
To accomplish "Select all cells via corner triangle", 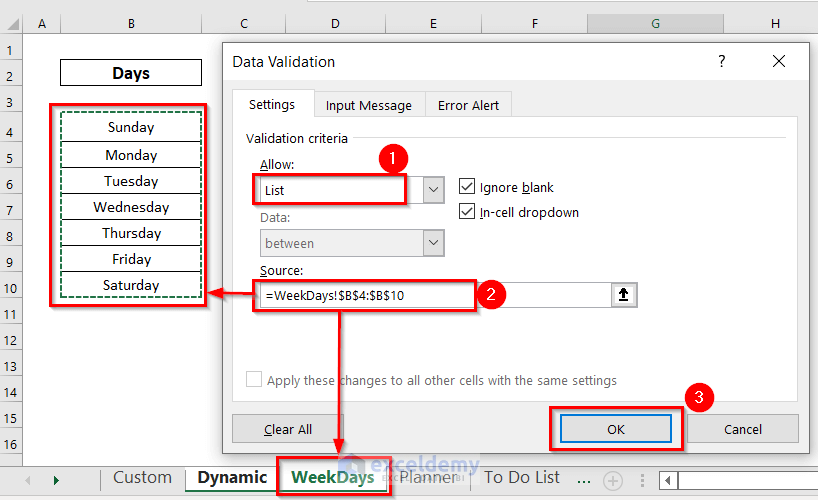I will pos(12,24).
